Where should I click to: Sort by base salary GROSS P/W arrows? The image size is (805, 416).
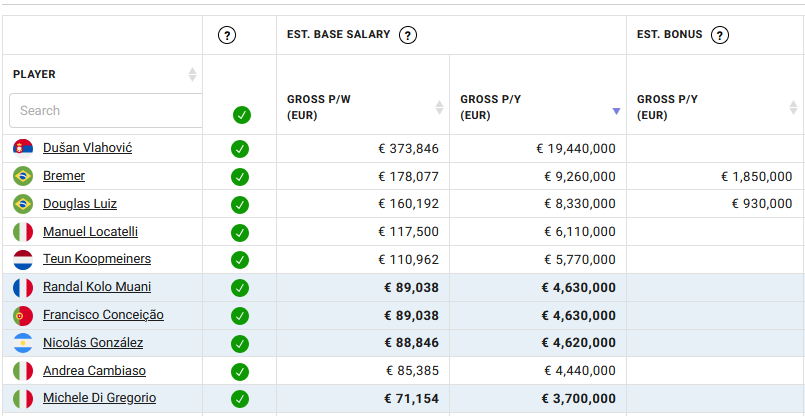tap(439, 107)
